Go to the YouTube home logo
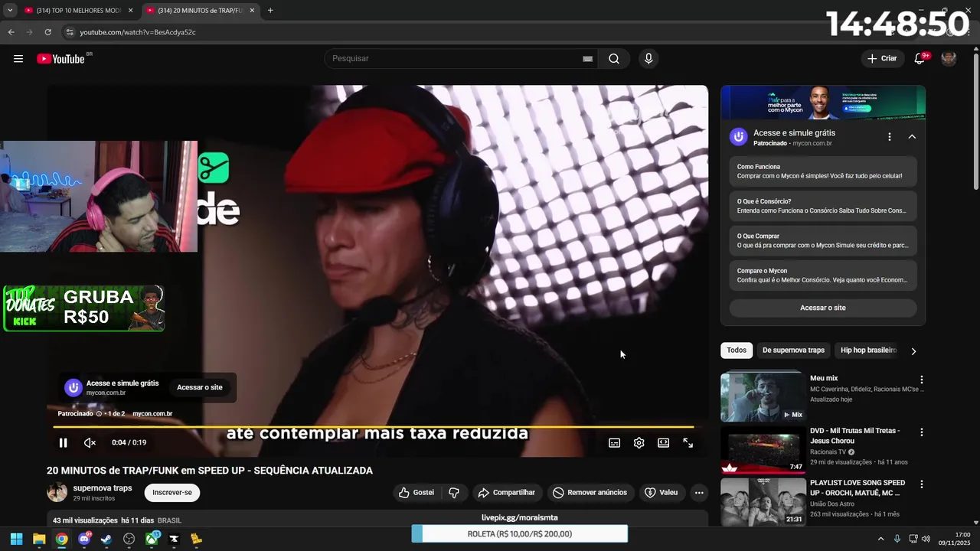The image size is (980, 551). click(x=60, y=59)
